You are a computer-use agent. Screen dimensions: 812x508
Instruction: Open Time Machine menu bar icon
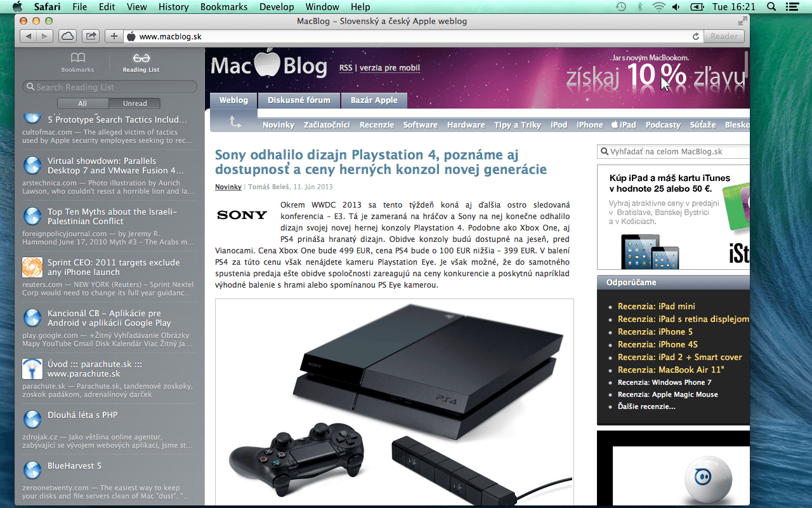[x=621, y=7]
